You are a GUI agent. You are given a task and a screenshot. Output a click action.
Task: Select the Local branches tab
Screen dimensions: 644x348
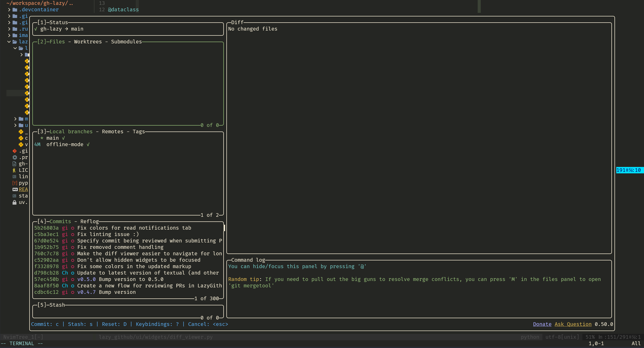tap(71, 131)
